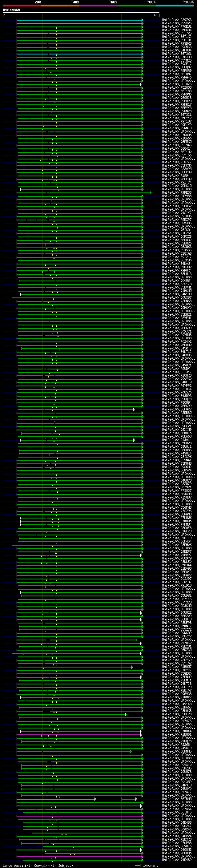Select the UniRef100_Q4D4B8 label
The height and width of the screenshot is (868, 197).
(177, 822)
